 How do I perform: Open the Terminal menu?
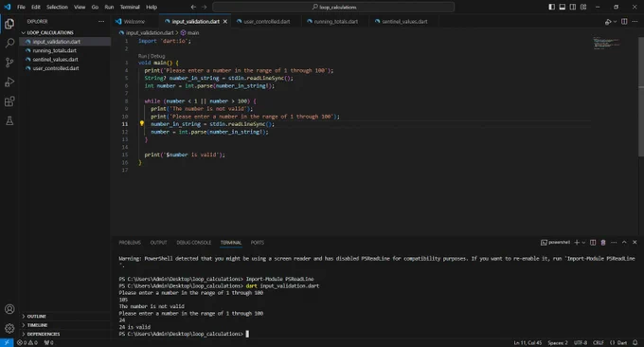pyautogui.click(x=130, y=7)
